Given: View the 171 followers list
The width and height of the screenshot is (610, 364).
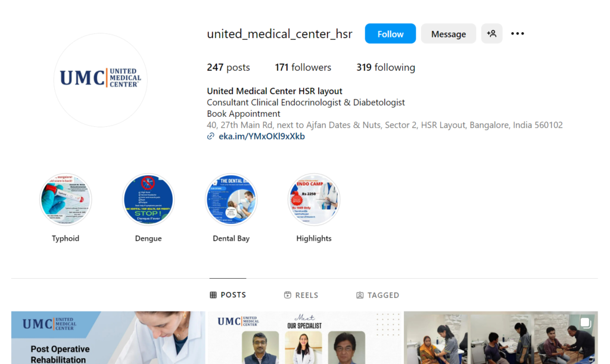Looking at the screenshot, I should pyautogui.click(x=303, y=67).
